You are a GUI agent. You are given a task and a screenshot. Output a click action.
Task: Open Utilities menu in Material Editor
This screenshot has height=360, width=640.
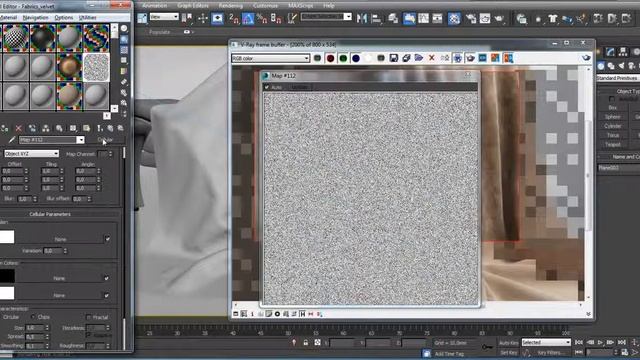point(87,18)
